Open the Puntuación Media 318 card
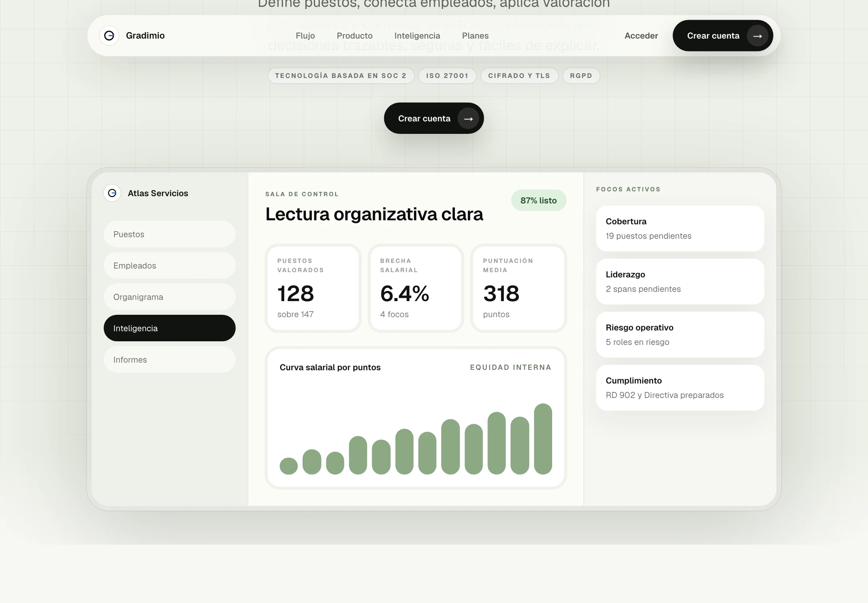This screenshot has height=603, width=868. (x=519, y=288)
